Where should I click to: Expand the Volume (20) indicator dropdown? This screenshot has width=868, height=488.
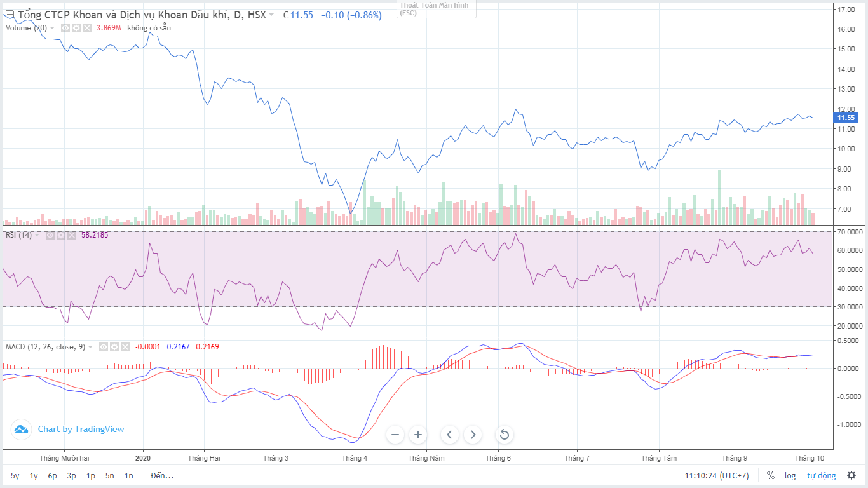(53, 28)
